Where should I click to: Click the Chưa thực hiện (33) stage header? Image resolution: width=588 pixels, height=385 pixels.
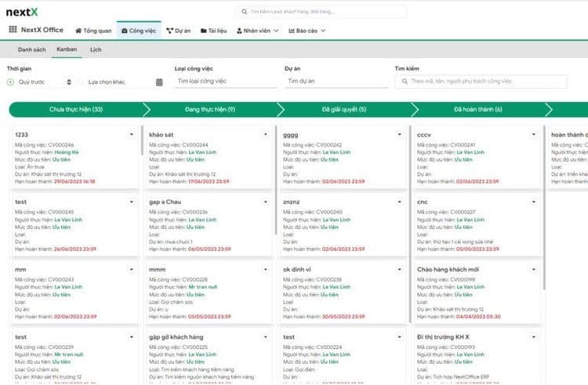point(75,109)
